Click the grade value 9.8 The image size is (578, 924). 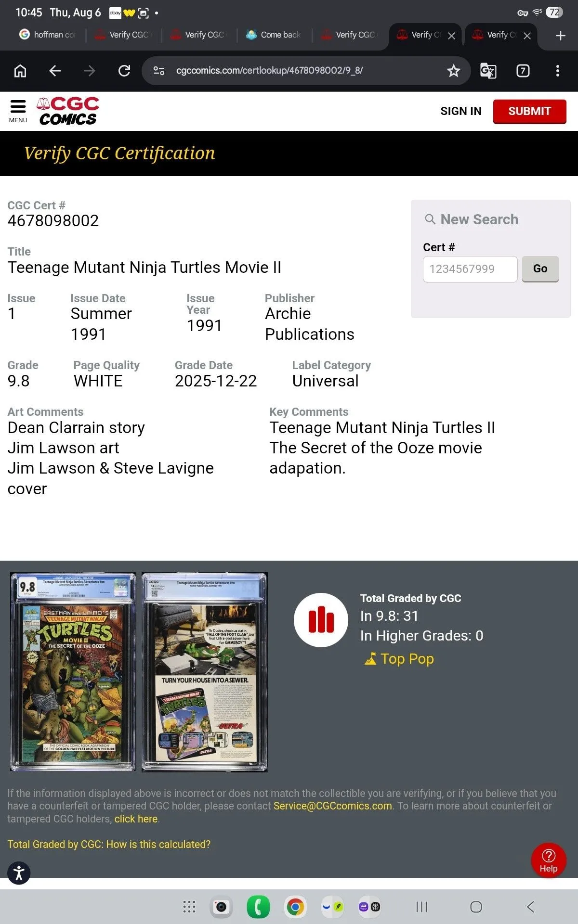[x=18, y=381]
